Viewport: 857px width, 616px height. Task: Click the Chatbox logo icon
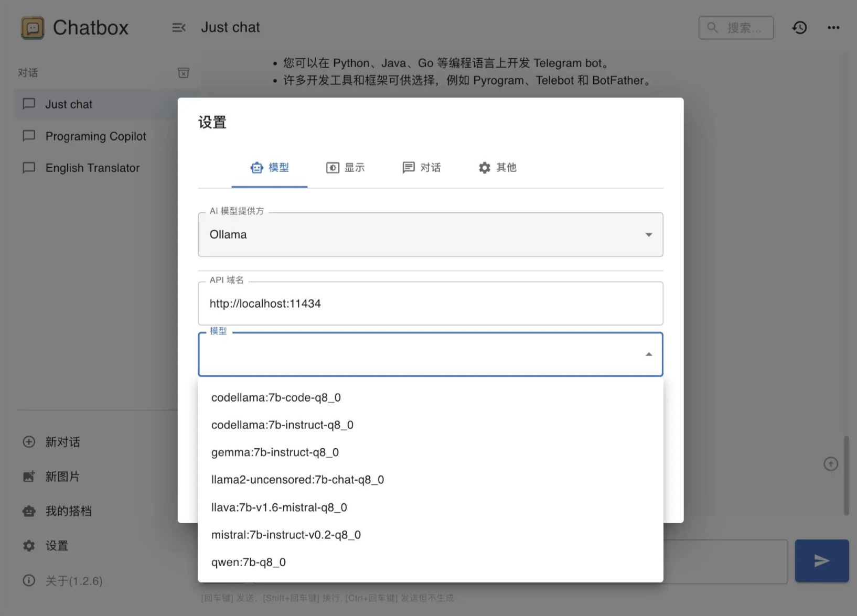(33, 28)
